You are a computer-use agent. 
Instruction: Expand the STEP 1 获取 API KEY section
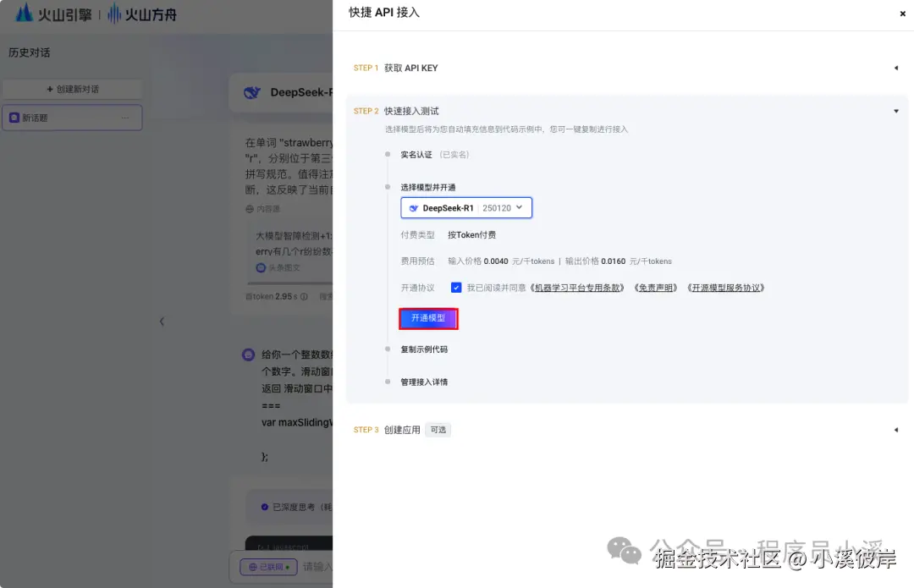[x=896, y=68]
